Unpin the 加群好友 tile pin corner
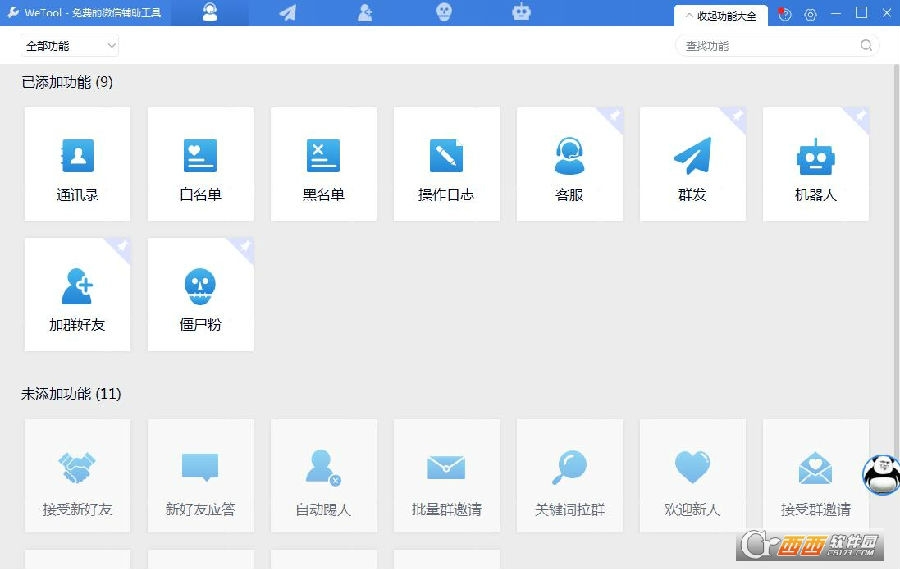The image size is (900, 569). point(121,247)
